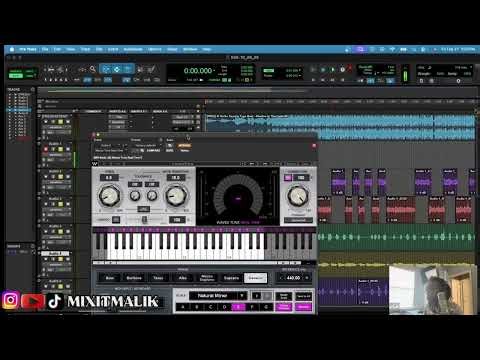The width and height of the screenshot is (480, 360).
Task: Record-enable the Audio 1 track
Action: (46, 149)
